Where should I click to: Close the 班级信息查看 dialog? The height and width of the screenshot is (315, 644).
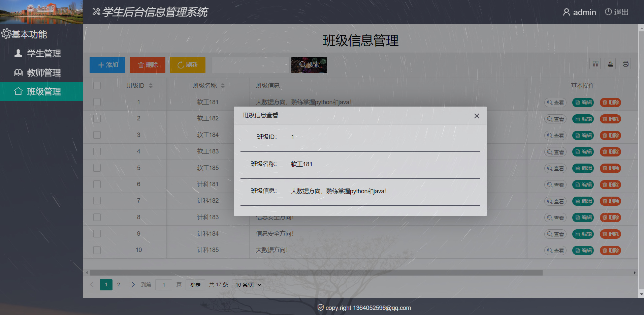coord(477,116)
